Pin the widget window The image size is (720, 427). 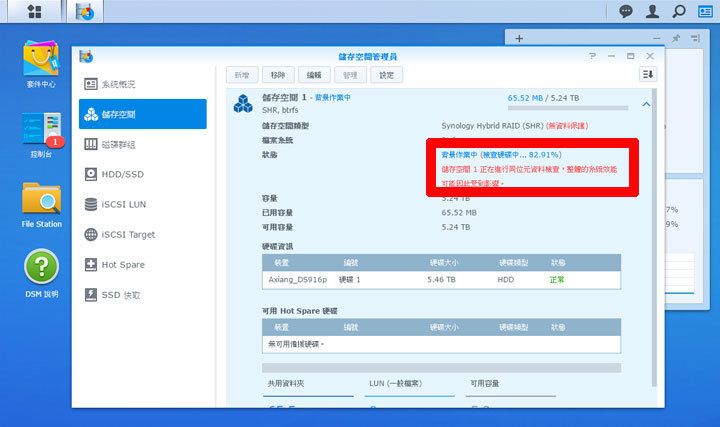(x=676, y=39)
